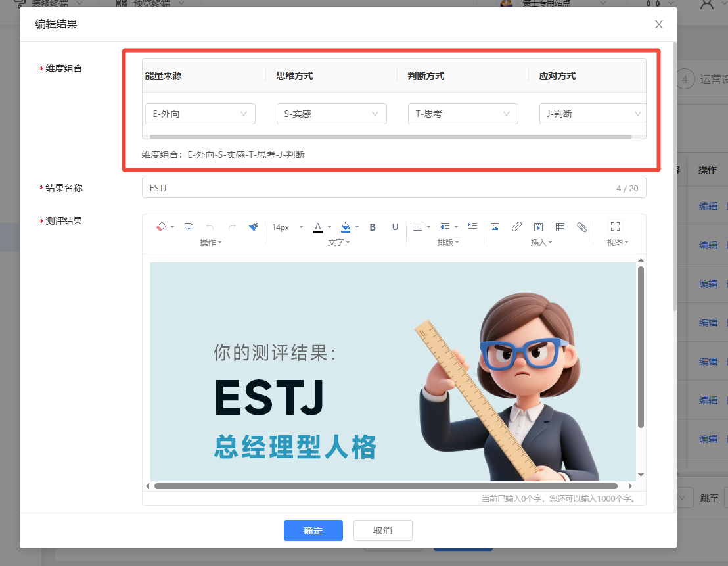
Task: Click the paperclip attachment icon
Action: click(581, 227)
